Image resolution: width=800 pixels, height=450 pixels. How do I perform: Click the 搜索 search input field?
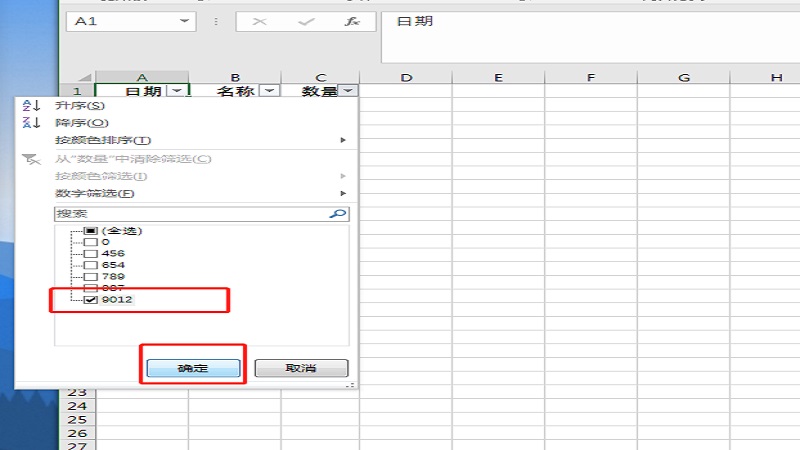pos(190,213)
